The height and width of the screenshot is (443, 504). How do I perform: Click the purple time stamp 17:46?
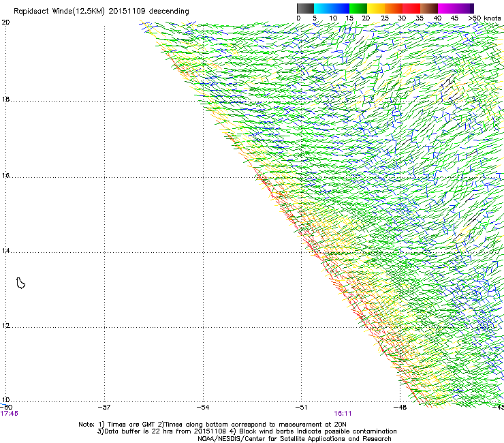click(9, 414)
